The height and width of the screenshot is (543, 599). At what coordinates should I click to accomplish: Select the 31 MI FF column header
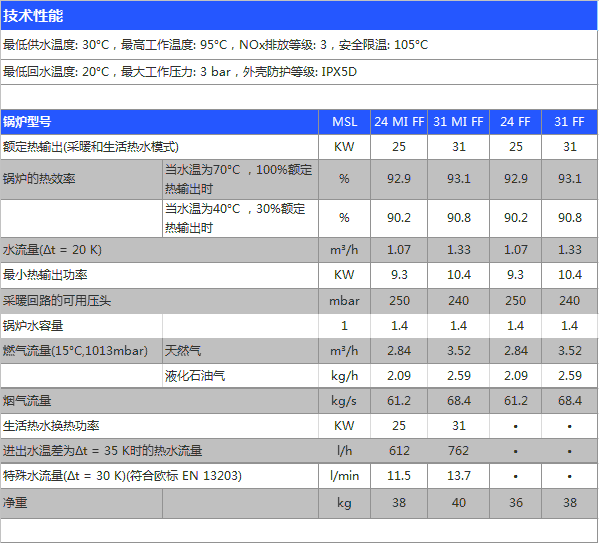click(458, 122)
